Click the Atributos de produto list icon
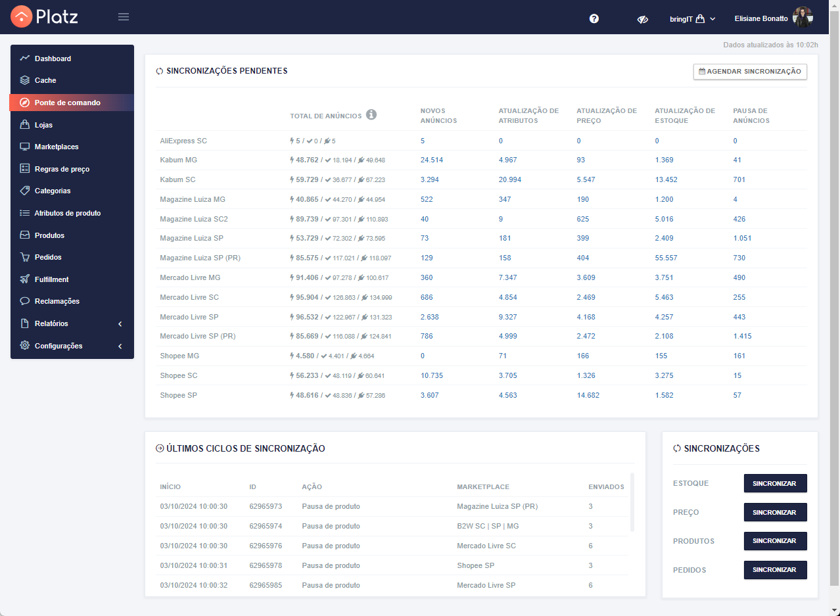The height and width of the screenshot is (616, 840). [25, 213]
